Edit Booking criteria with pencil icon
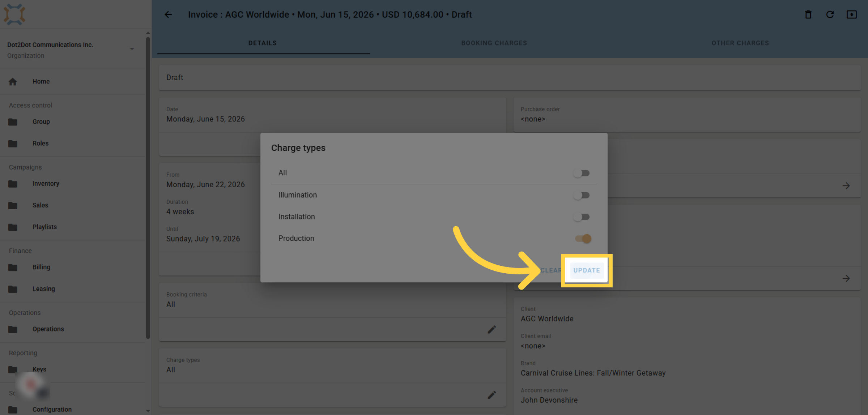The width and height of the screenshot is (868, 415). click(492, 329)
